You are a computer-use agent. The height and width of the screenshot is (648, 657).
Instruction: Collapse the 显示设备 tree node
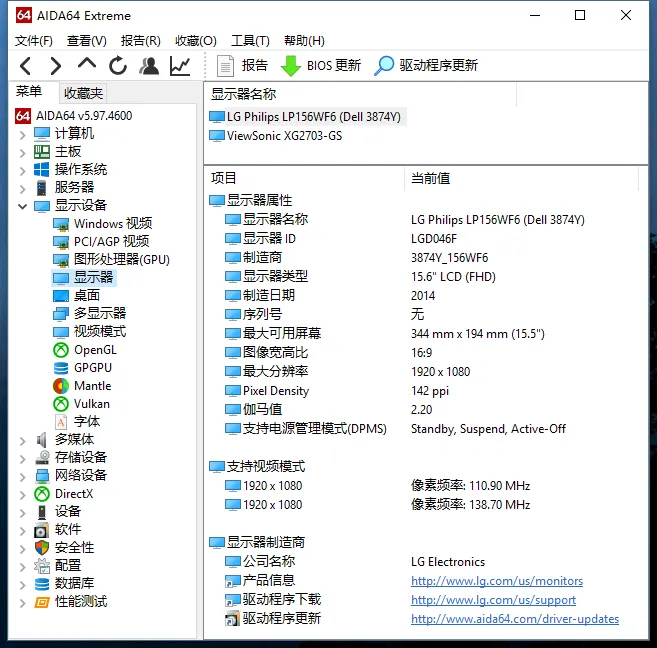23,206
